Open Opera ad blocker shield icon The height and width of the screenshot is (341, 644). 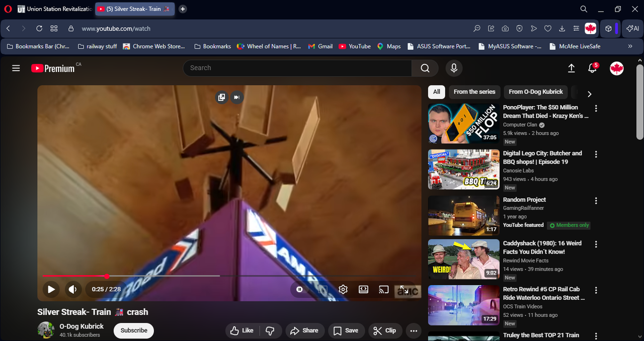pyautogui.click(x=520, y=29)
